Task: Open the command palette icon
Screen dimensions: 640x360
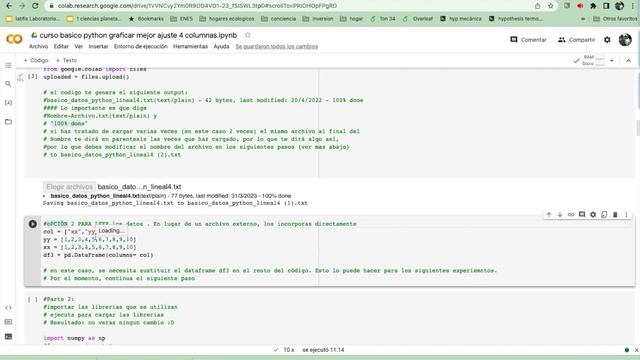Action: [x=8, y=322]
